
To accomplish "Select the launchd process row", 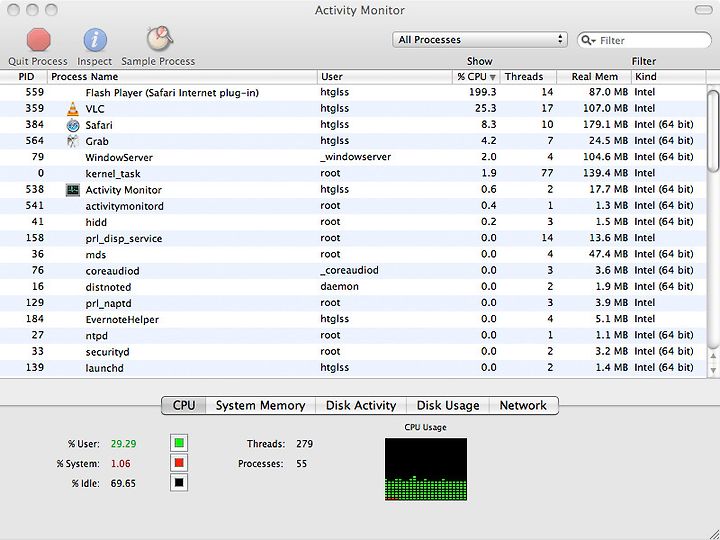I will tap(353, 367).
